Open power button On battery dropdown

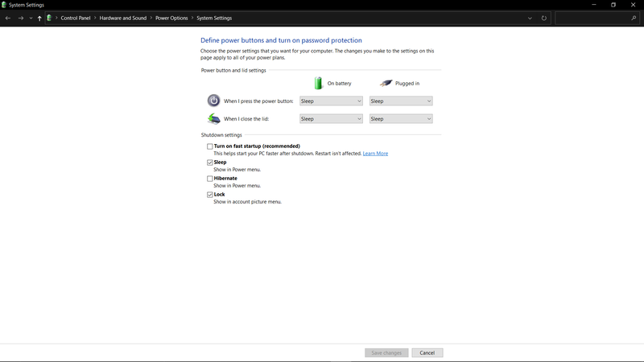[331, 101]
